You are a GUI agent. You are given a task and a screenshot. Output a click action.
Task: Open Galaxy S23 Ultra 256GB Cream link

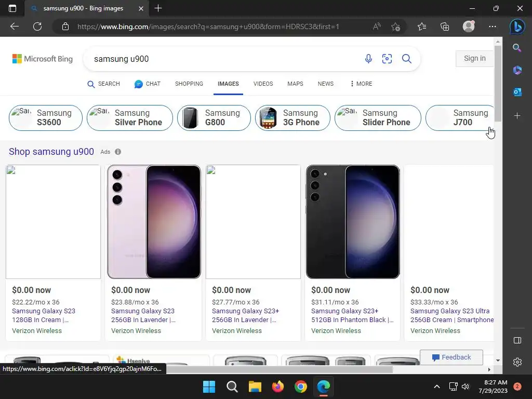pyautogui.click(x=452, y=315)
